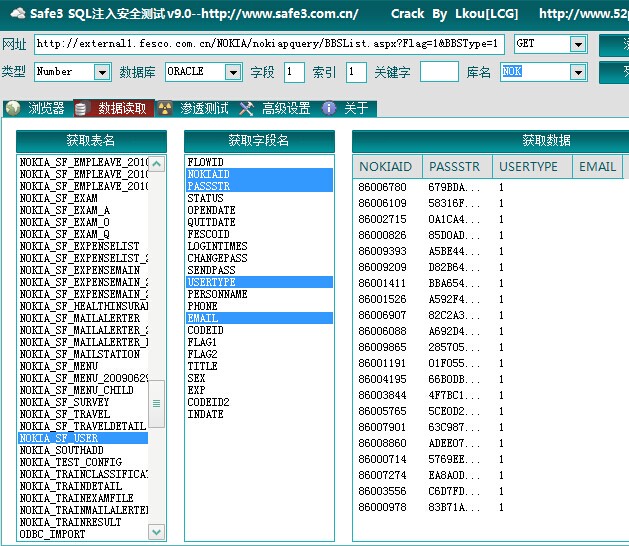Select the FLOWID field

[x=259, y=162]
